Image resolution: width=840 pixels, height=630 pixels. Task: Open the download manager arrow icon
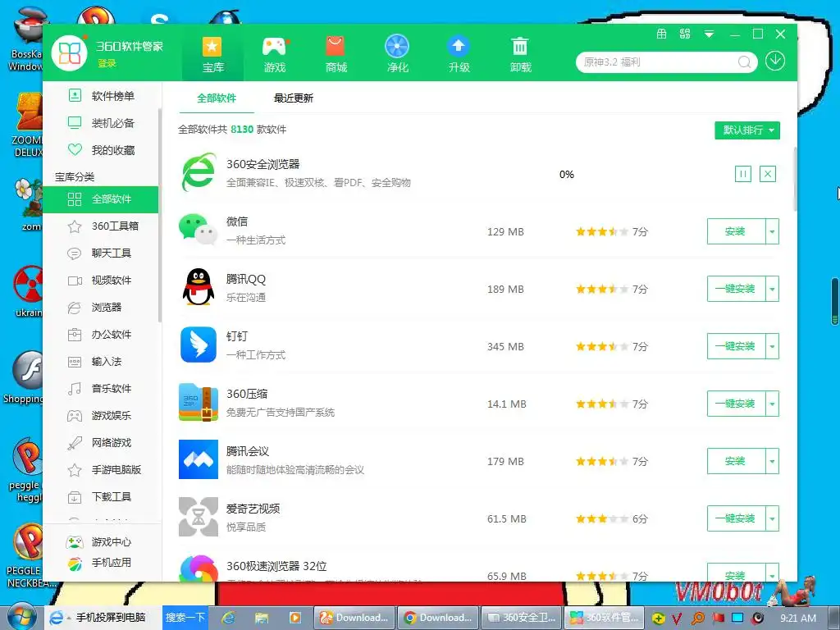[775, 61]
